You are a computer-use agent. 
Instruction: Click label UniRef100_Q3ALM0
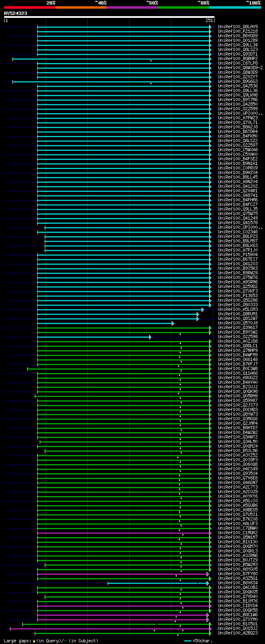click(238, 441)
